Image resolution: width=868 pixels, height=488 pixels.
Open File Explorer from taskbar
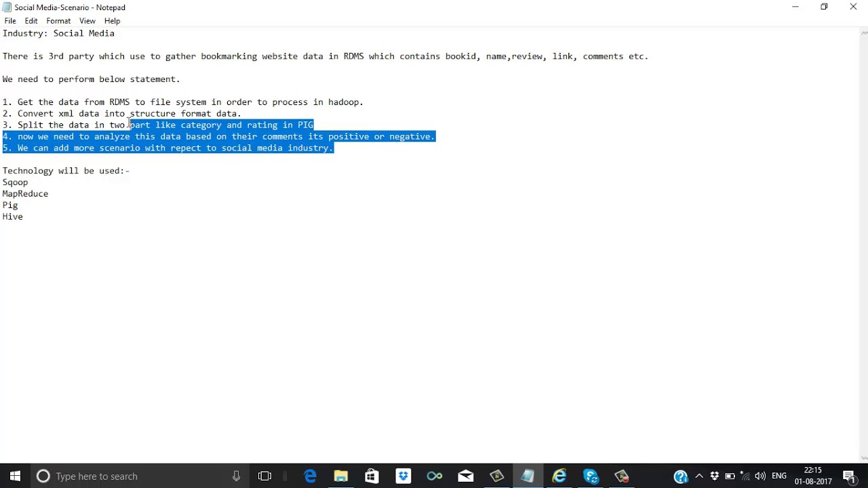tap(341, 476)
